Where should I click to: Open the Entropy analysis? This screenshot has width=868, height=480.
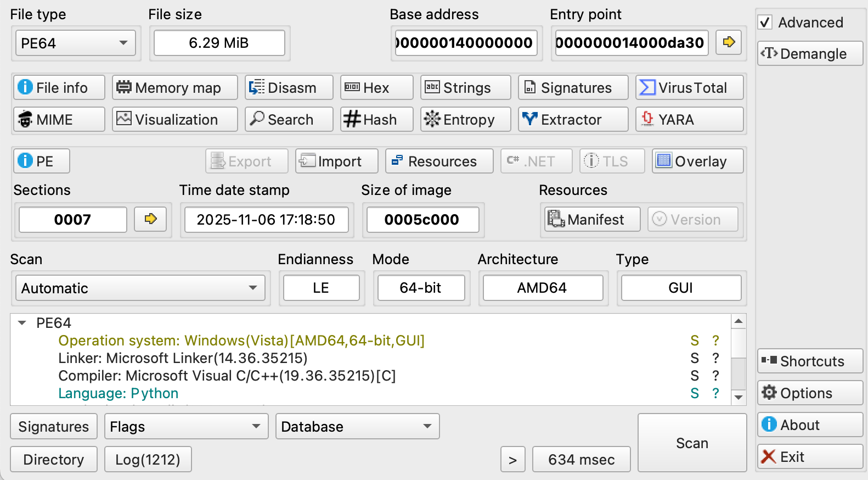coord(465,120)
